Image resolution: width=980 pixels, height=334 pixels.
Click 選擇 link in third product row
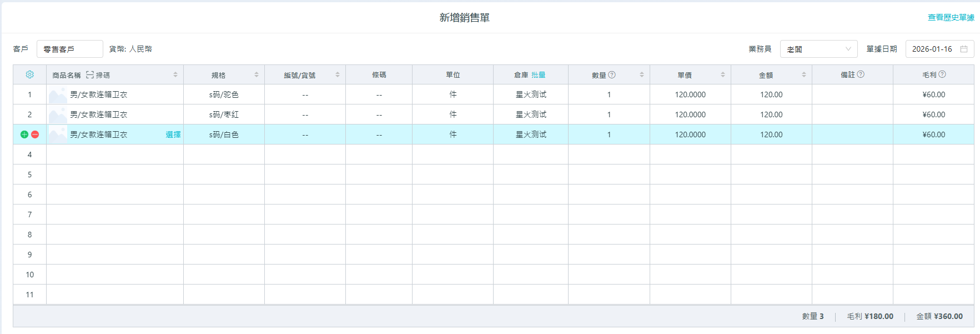pyautogui.click(x=173, y=134)
